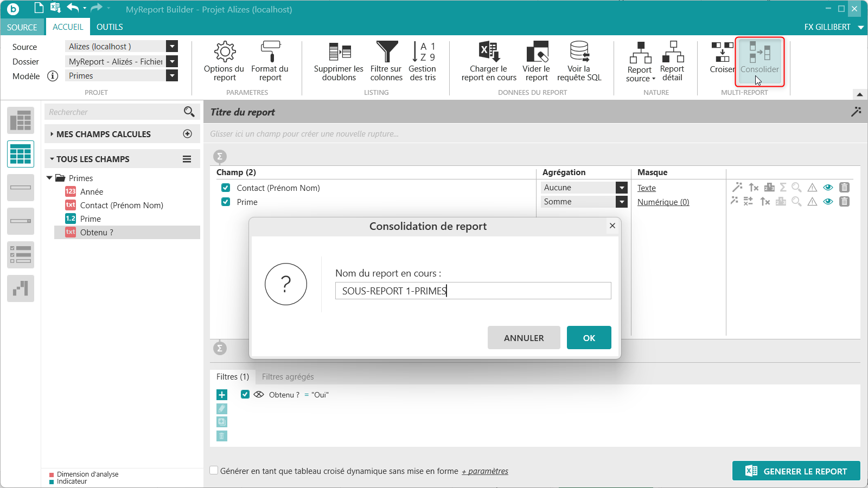
Task: Open Filtre sur colonnes funnel
Action: pyautogui.click(x=386, y=61)
